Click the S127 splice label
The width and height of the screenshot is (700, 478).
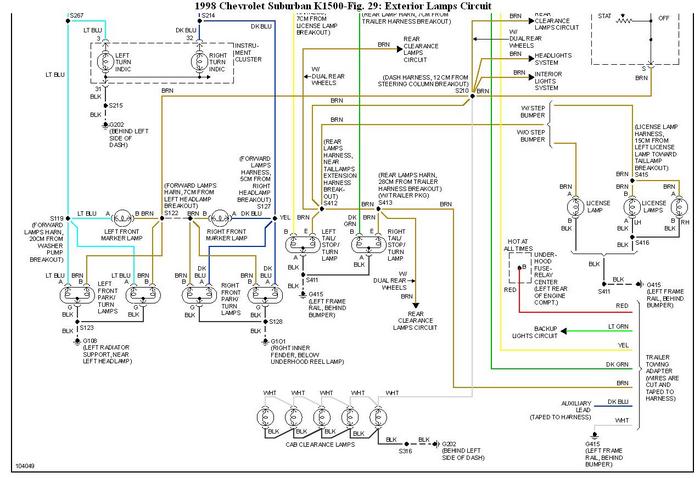click(x=264, y=207)
